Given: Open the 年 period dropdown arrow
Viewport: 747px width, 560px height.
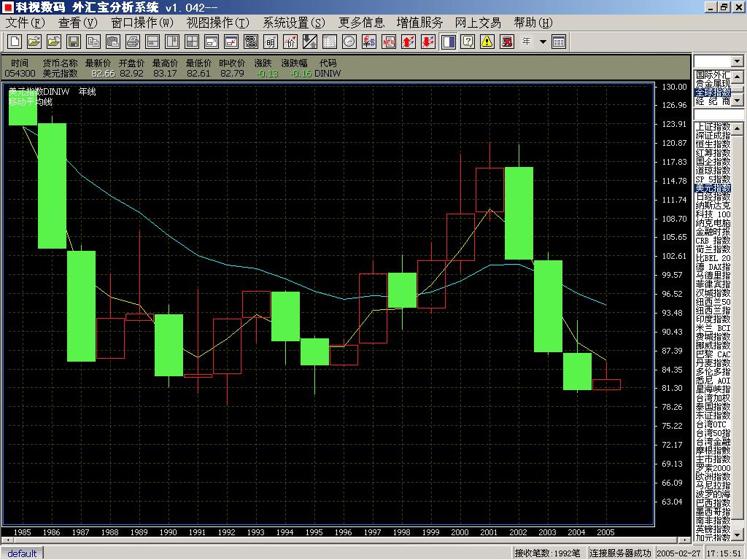Looking at the screenshot, I should click(x=543, y=42).
